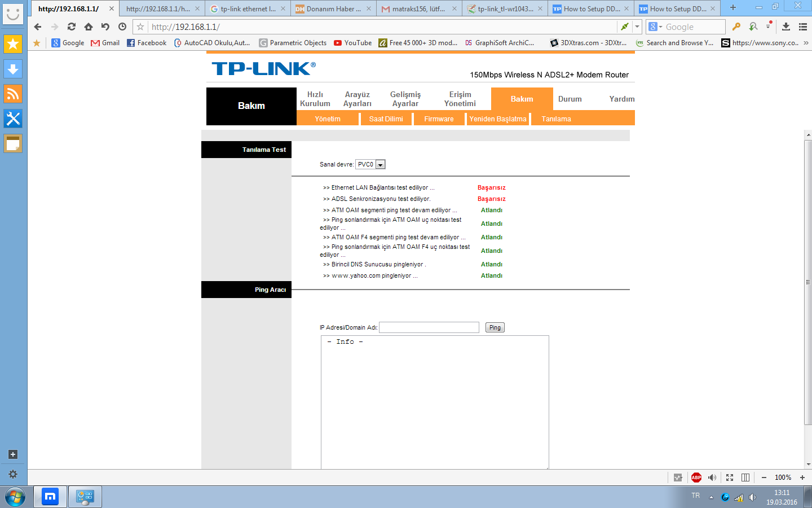The width and height of the screenshot is (812, 508).
Task: Open the Windows Start menu
Action: [15, 497]
